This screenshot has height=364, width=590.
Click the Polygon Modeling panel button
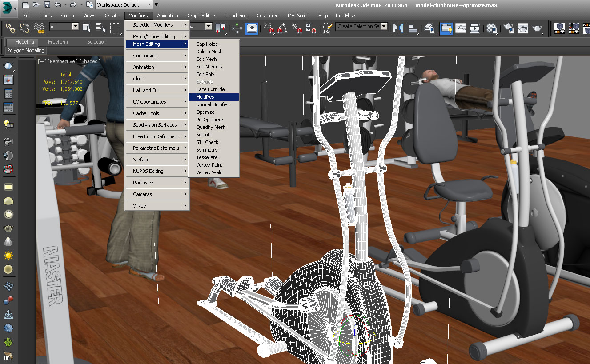click(26, 50)
